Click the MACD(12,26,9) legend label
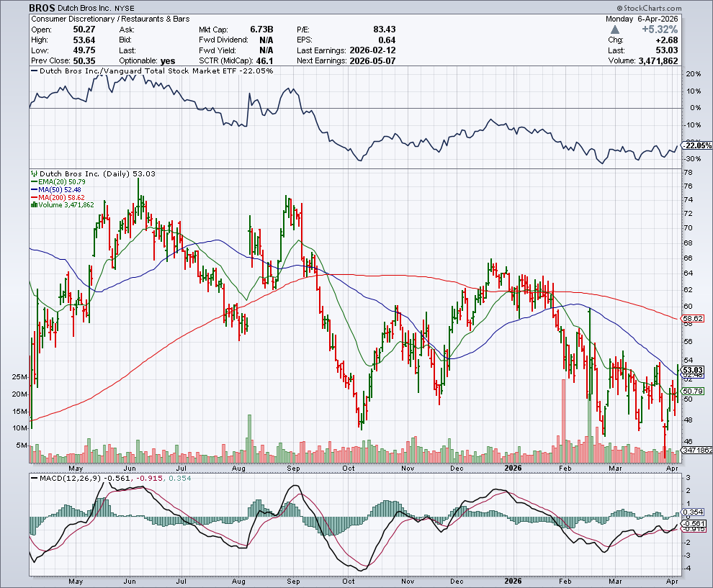 click(x=71, y=478)
